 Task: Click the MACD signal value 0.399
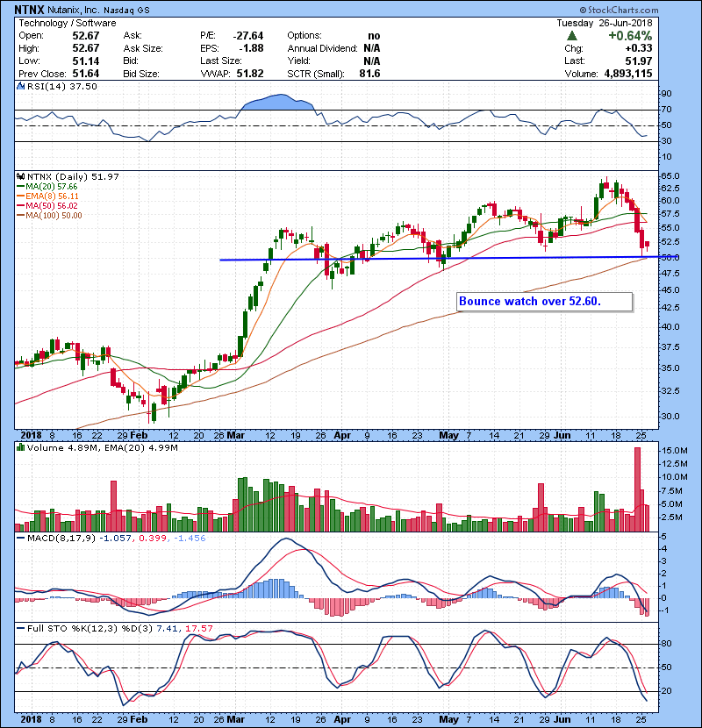[153, 539]
